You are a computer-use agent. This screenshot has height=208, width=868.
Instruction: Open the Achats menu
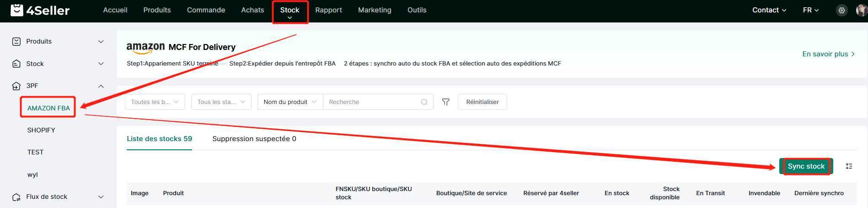tap(252, 10)
